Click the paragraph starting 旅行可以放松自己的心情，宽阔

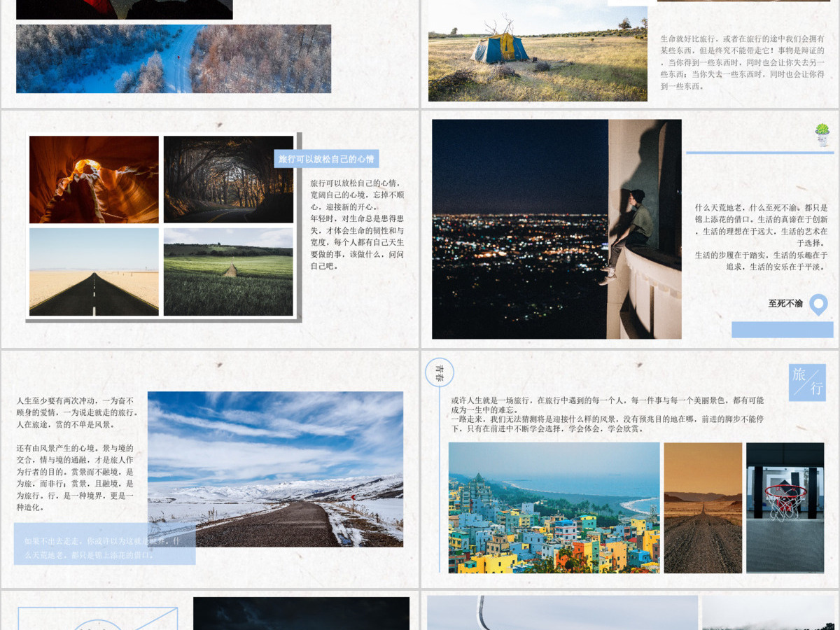[x=357, y=195]
